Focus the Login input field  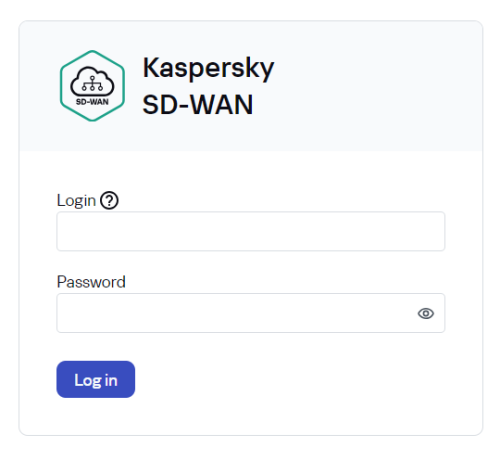(251, 231)
